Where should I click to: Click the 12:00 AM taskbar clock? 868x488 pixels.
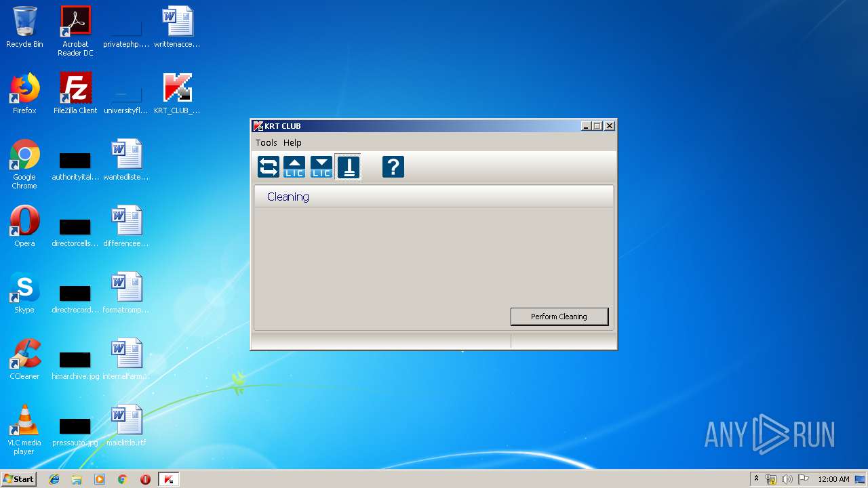833,479
